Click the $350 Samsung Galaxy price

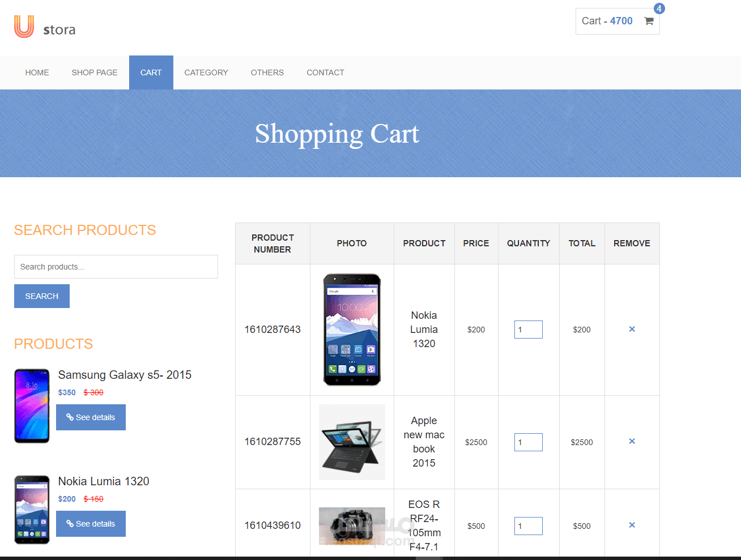(67, 392)
